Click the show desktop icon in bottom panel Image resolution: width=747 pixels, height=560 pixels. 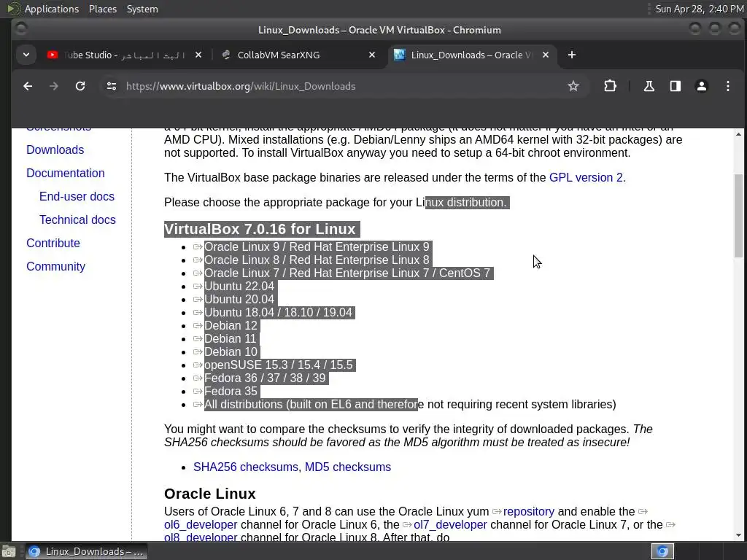pos(8,551)
